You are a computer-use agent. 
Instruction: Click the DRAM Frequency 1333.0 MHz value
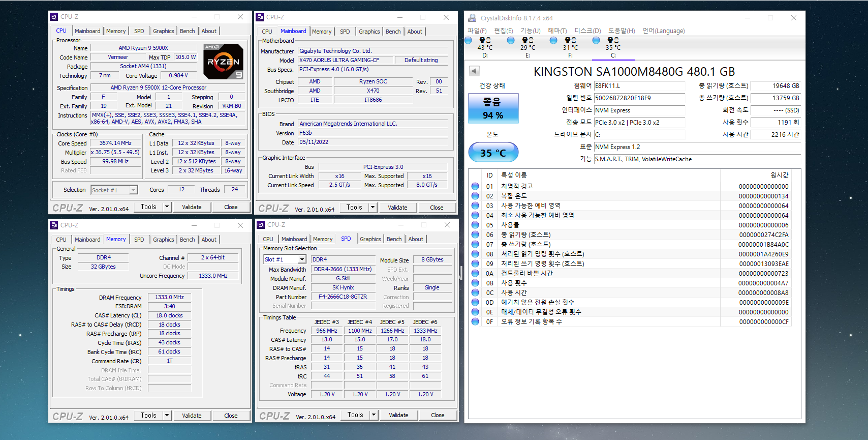(170, 297)
